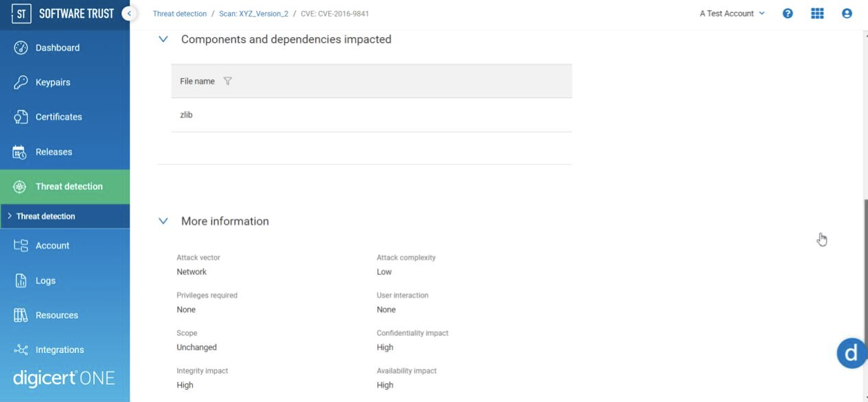The height and width of the screenshot is (402, 868).
Task: Click the Certificates icon in sidebar
Action: (21, 117)
